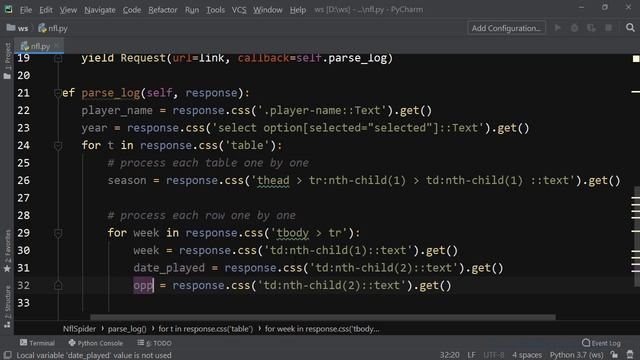Close the nfl.py editor tab

point(56,46)
